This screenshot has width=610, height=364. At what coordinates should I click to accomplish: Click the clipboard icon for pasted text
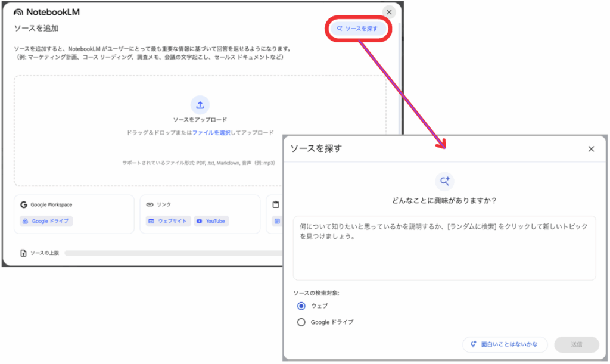pyautogui.click(x=276, y=204)
